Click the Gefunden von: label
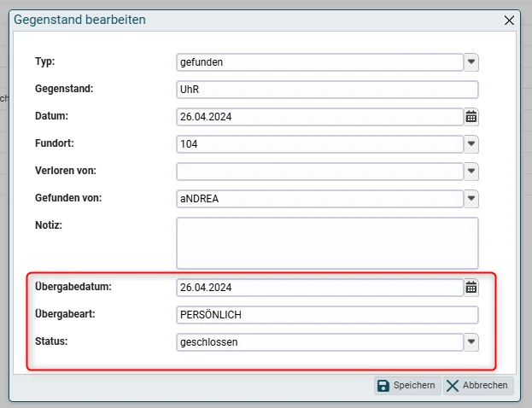The width and height of the screenshot is (532, 408). point(68,198)
